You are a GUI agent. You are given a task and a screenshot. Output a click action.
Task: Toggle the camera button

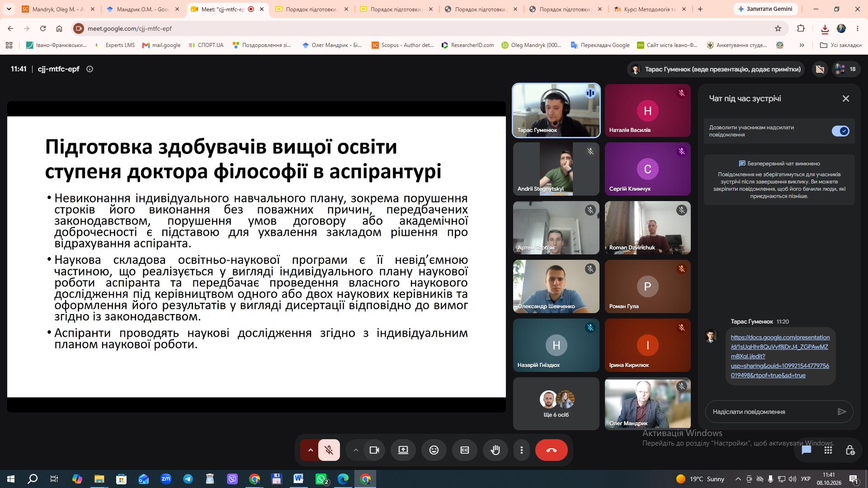tap(374, 450)
